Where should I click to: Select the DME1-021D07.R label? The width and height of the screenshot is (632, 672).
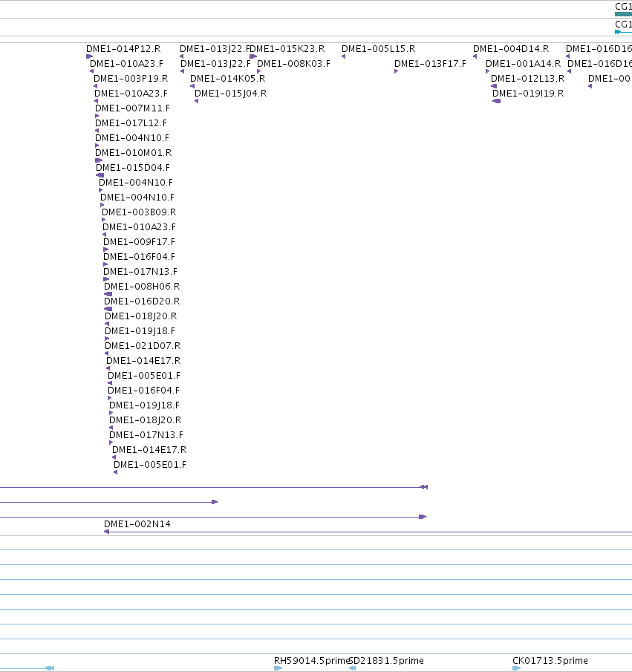click(x=143, y=346)
